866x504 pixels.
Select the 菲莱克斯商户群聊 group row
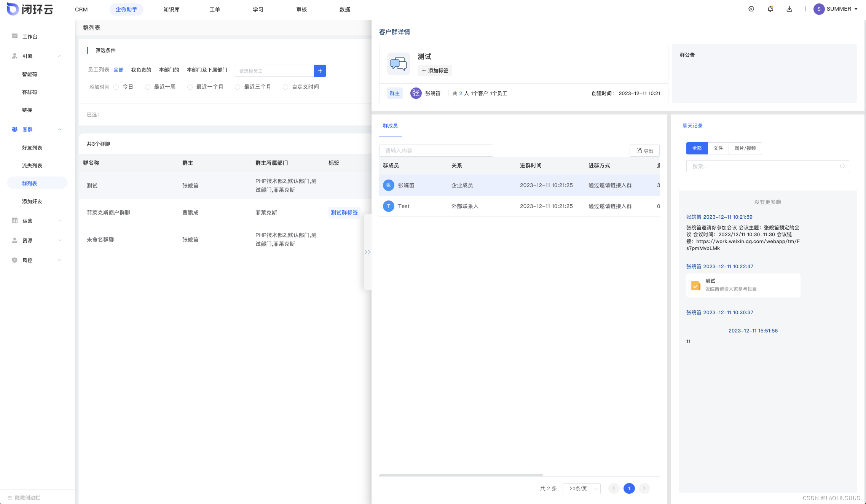225,213
